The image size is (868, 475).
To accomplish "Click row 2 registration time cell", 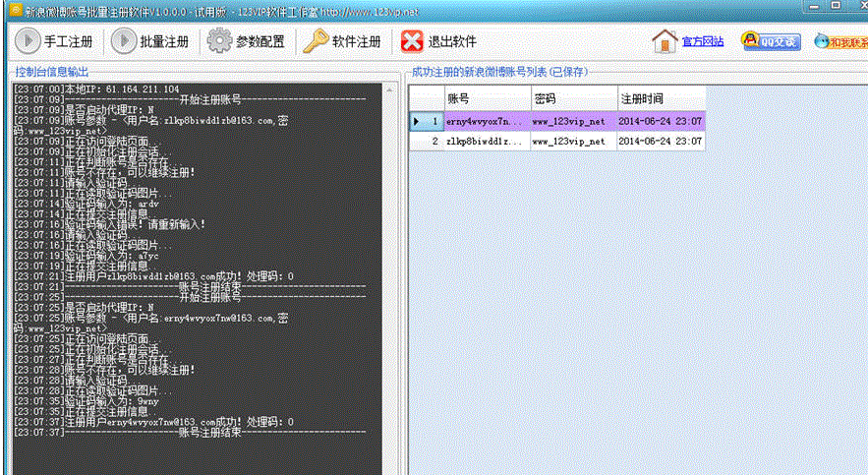I will click(x=662, y=142).
